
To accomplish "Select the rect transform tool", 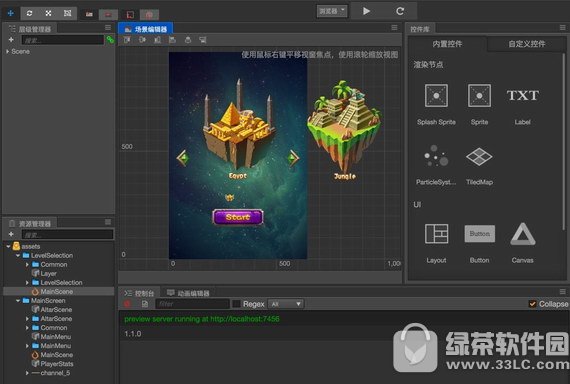I will point(67,13).
